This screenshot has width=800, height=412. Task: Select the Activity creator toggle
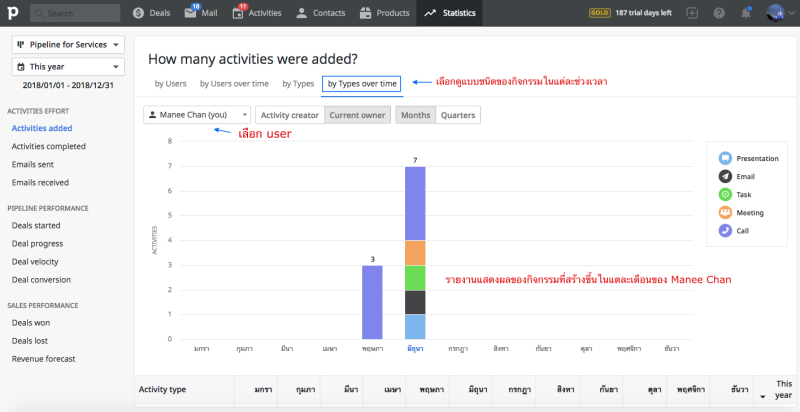(x=290, y=115)
